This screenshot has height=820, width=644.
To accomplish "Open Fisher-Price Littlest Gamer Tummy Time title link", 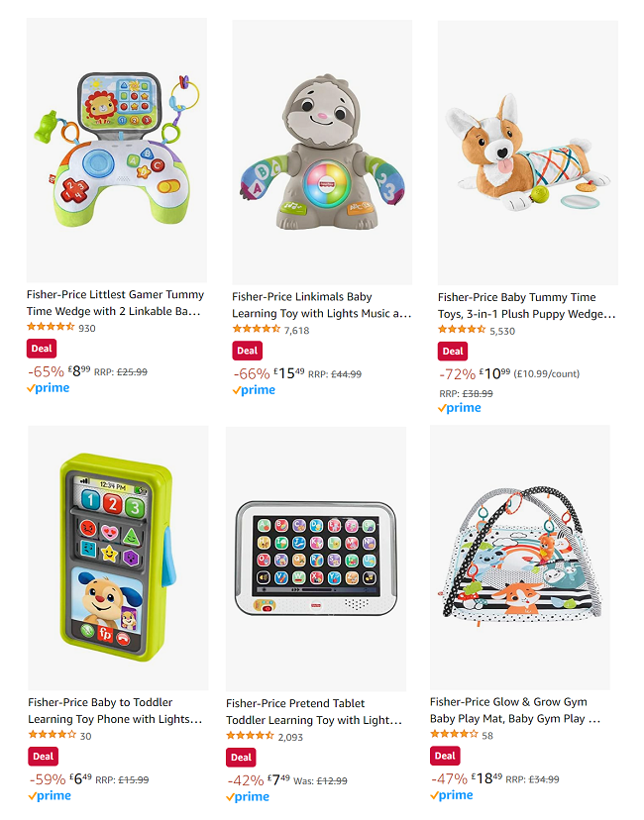I will click(116, 303).
